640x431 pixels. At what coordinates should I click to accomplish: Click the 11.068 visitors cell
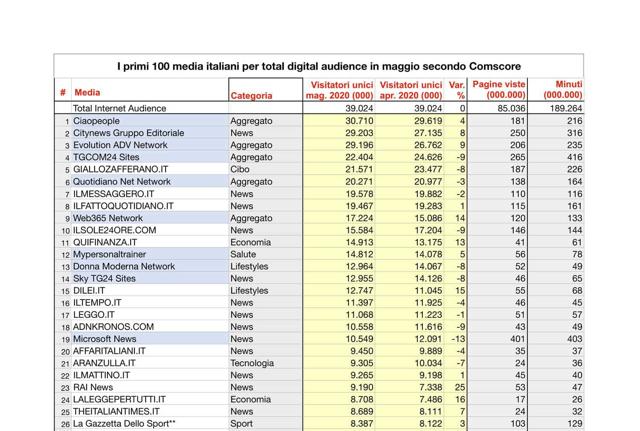pos(359,315)
